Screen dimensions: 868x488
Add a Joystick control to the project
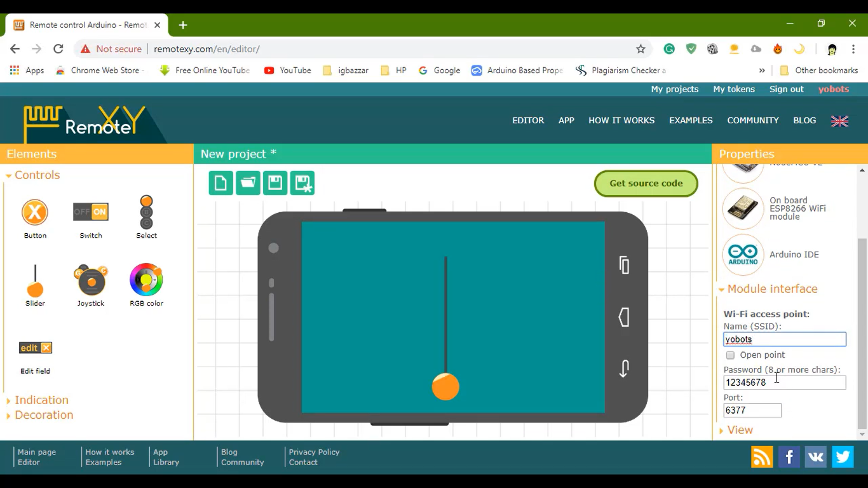click(x=90, y=280)
